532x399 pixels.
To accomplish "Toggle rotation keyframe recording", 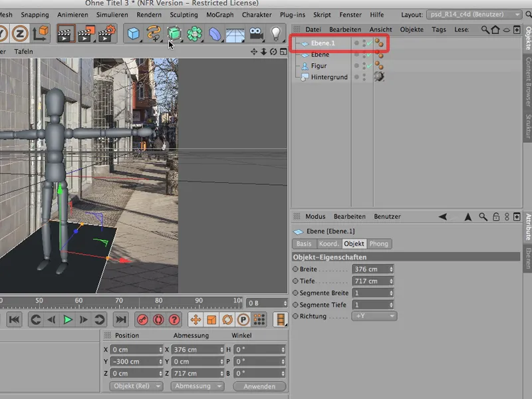I will 227,320.
